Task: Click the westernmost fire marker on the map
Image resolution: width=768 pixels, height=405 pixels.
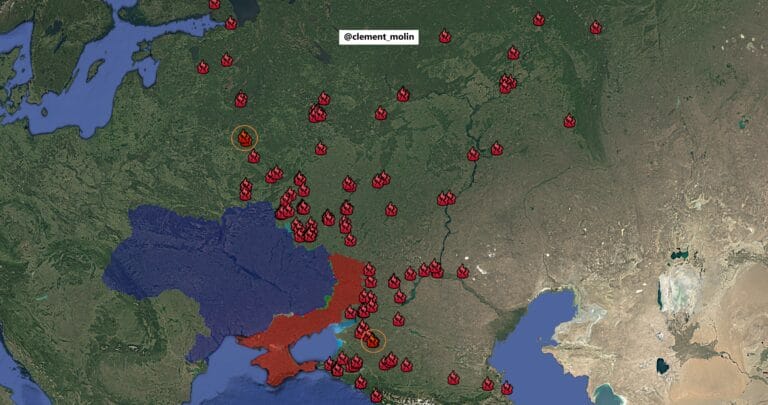Action: (x=203, y=68)
